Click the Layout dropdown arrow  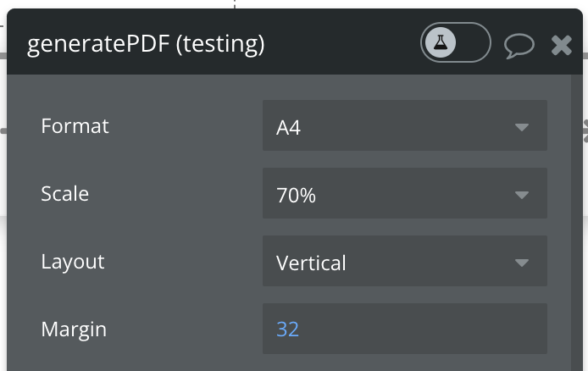coord(521,263)
